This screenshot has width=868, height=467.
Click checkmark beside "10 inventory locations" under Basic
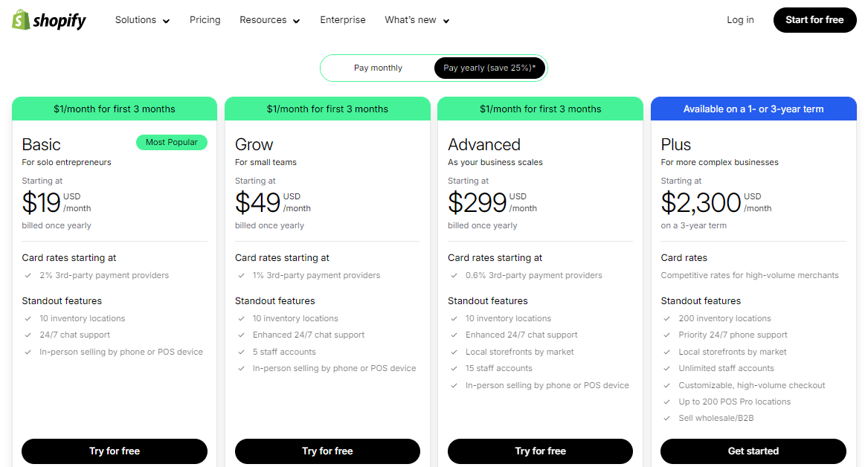point(27,318)
